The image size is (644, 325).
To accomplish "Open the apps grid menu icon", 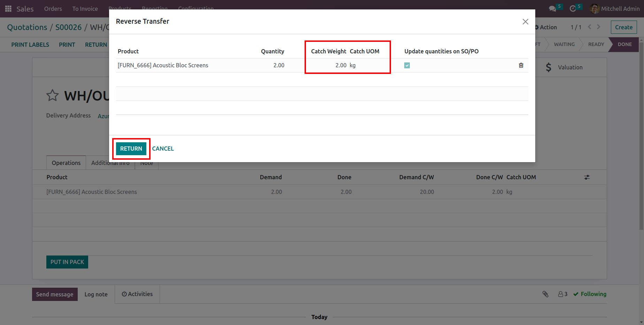I will coord(8,8).
